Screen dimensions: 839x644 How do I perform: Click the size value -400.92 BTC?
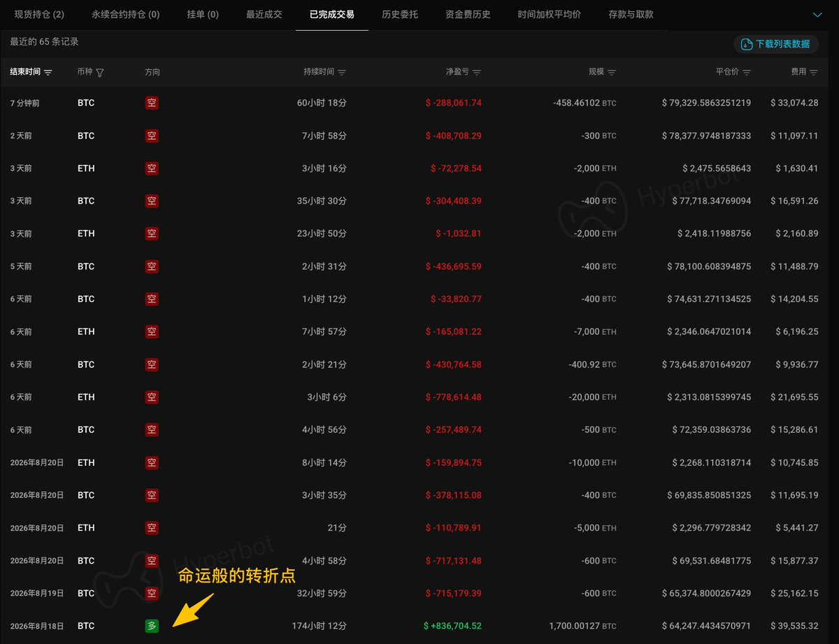click(x=594, y=364)
